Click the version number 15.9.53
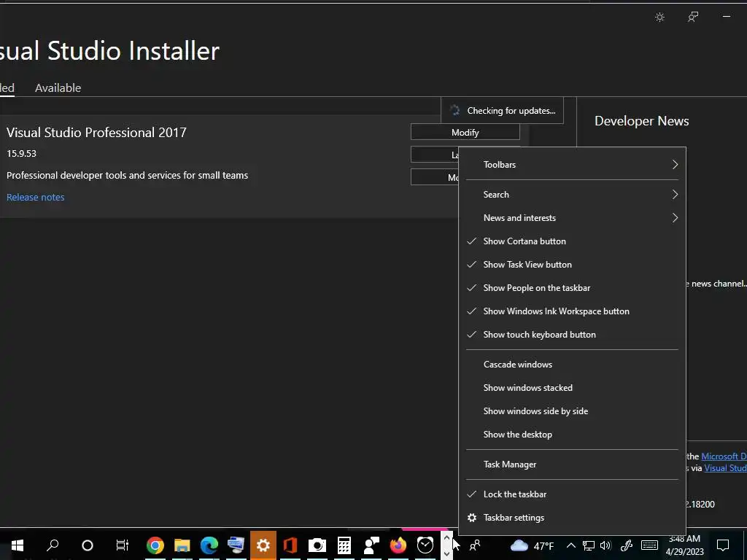The height and width of the screenshot is (560, 747). click(x=21, y=153)
